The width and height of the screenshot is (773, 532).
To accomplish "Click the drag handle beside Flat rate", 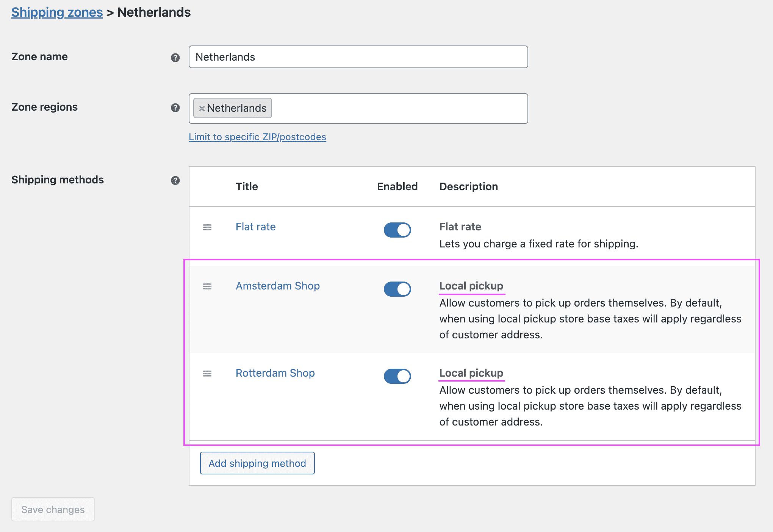I will click(207, 227).
